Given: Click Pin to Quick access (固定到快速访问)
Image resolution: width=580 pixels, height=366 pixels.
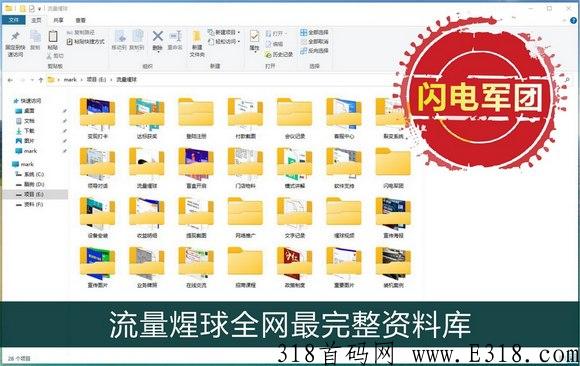Looking at the screenshot, I should point(15,44).
